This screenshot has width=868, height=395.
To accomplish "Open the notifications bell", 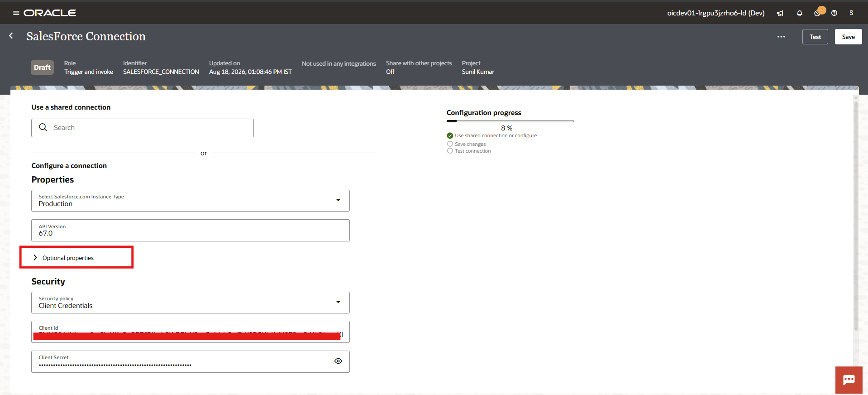I will coord(800,13).
